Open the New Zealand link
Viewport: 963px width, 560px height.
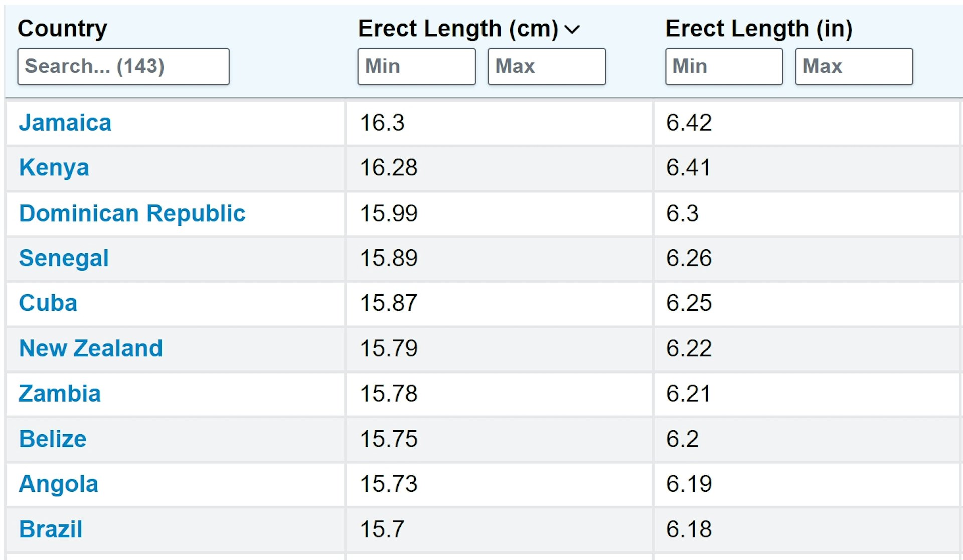coord(91,348)
